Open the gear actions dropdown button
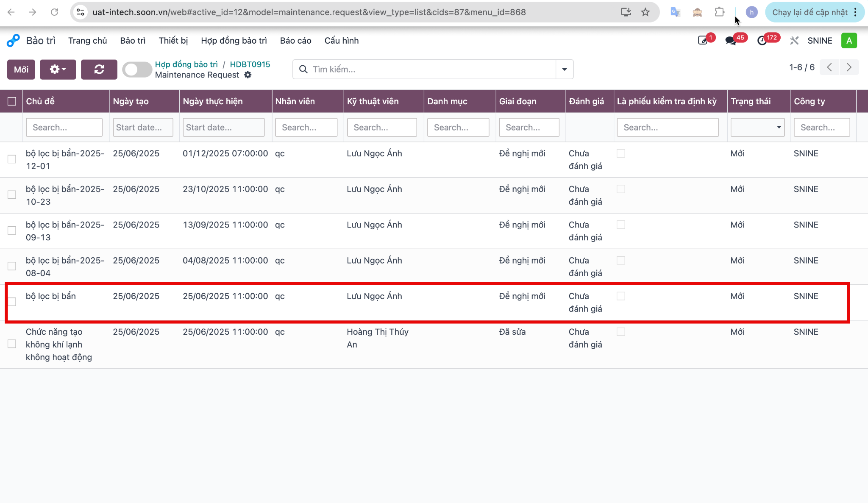 coord(58,69)
